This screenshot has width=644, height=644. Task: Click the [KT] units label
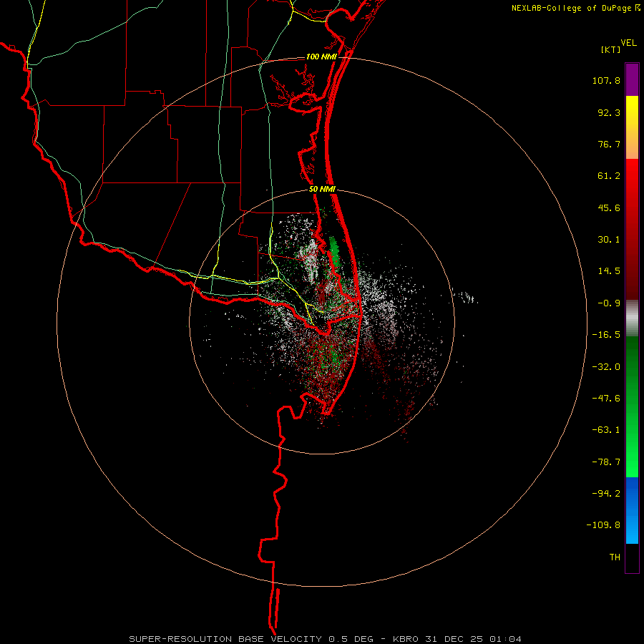click(610, 49)
